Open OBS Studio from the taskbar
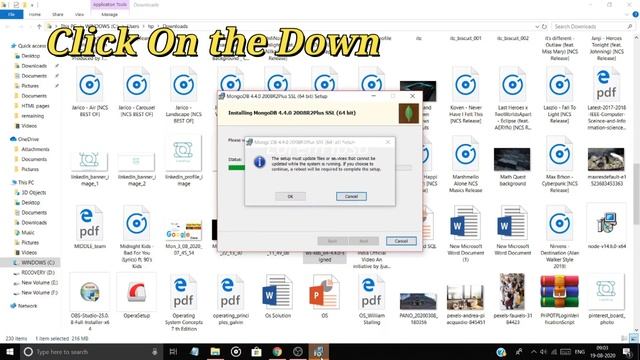This screenshot has width=640, height=360. point(298,351)
